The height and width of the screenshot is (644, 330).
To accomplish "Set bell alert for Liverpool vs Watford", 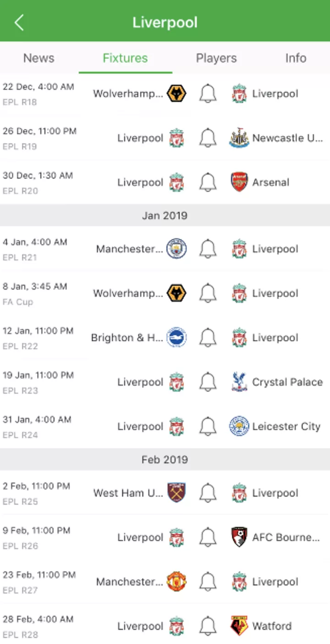I will (208, 626).
